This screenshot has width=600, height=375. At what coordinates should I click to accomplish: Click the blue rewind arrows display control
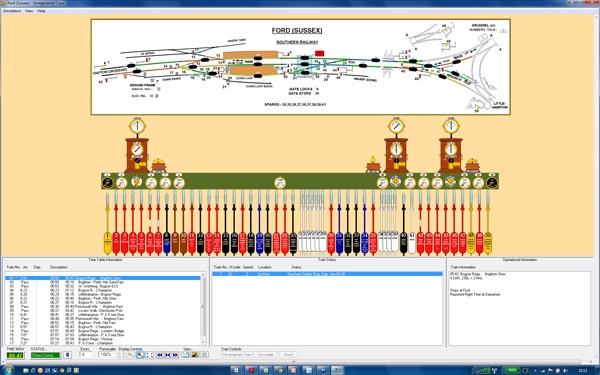pos(160,355)
